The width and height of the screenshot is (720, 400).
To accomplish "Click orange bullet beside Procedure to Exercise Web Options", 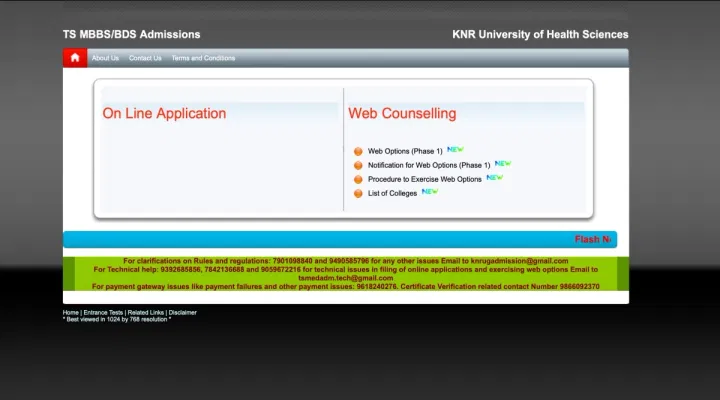I will point(358,179).
